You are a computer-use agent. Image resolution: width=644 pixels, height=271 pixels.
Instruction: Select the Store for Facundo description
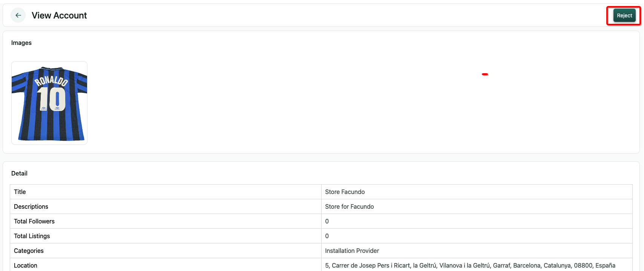click(349, 206)
